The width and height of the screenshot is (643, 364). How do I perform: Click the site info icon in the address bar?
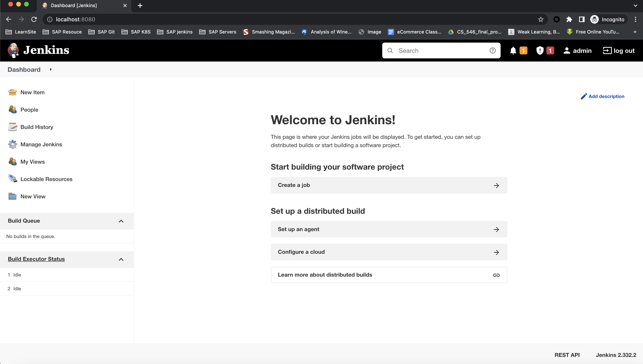coord(50,20)
